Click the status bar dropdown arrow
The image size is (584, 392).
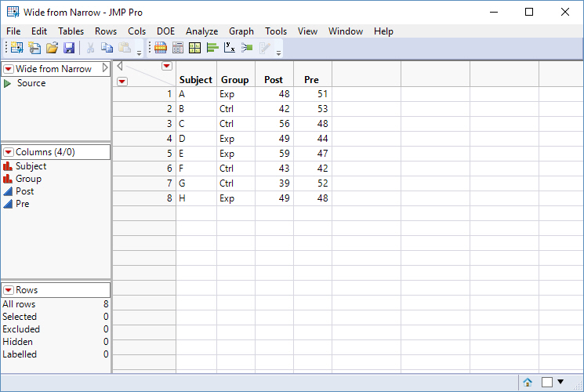tap(560, 382)
